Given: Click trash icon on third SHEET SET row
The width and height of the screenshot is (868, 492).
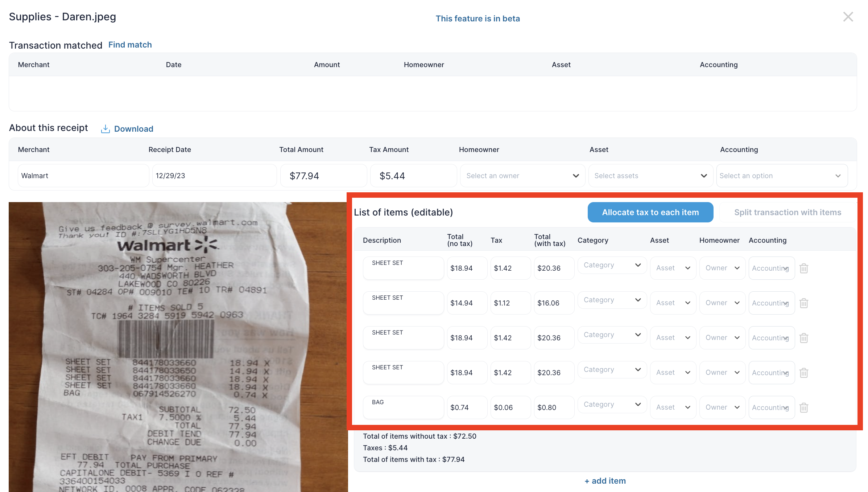Looking at the screenshot, I should [x=804, y=338].
